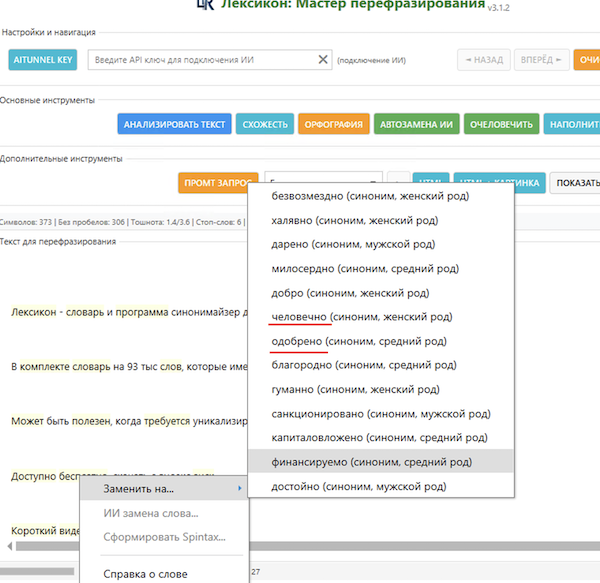Clear the API key field with X
Viewport: 600px width, 583px height.
323,60
